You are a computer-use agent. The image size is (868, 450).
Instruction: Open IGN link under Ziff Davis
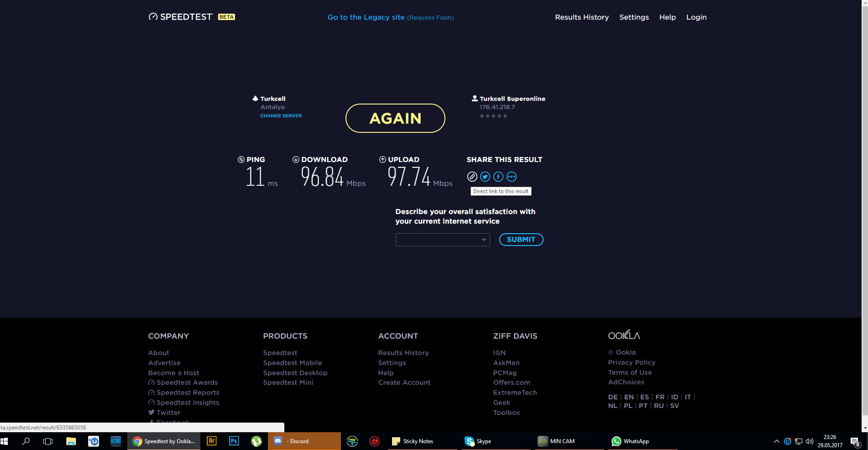tap(499, 353)
